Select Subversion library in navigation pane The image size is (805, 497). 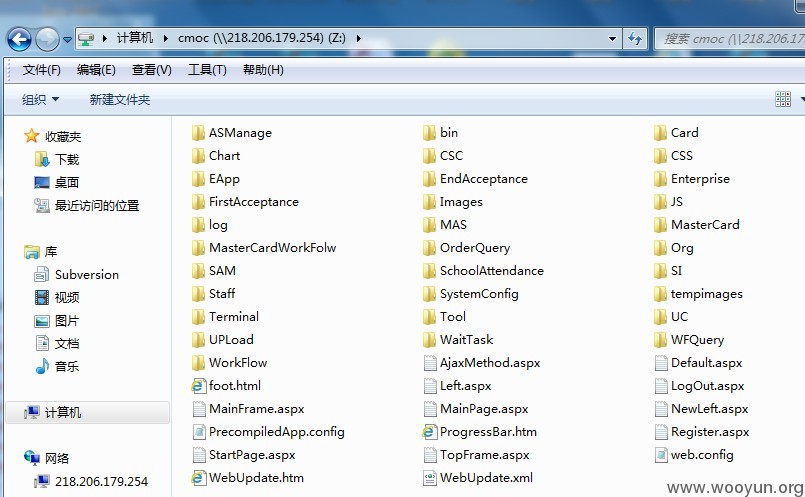point(76,275)
